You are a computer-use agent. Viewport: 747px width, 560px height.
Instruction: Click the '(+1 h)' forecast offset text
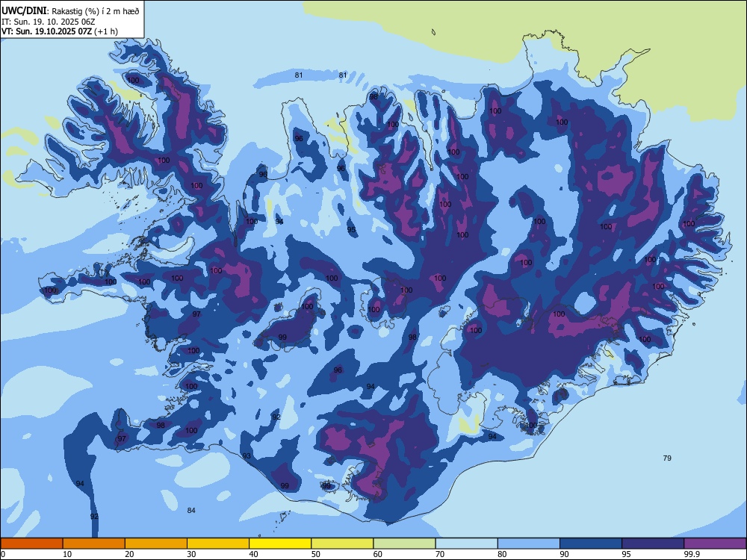click(106, 31)
